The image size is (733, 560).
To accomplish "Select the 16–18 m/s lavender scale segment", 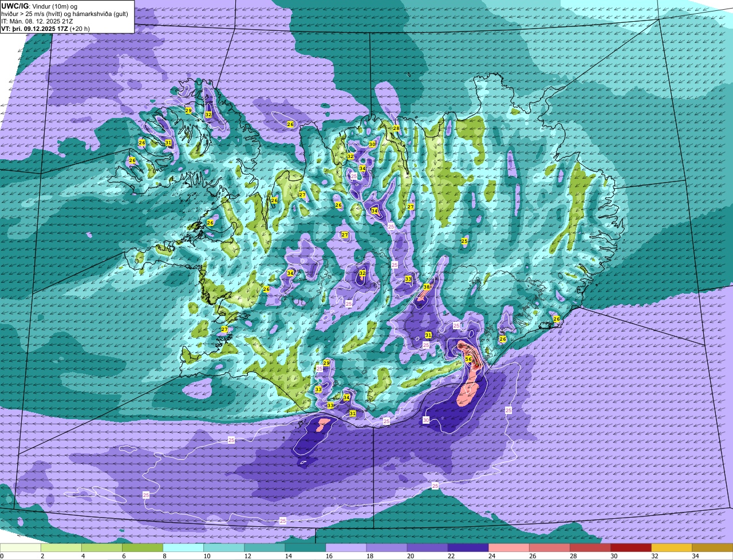I will tap(346, 548).
